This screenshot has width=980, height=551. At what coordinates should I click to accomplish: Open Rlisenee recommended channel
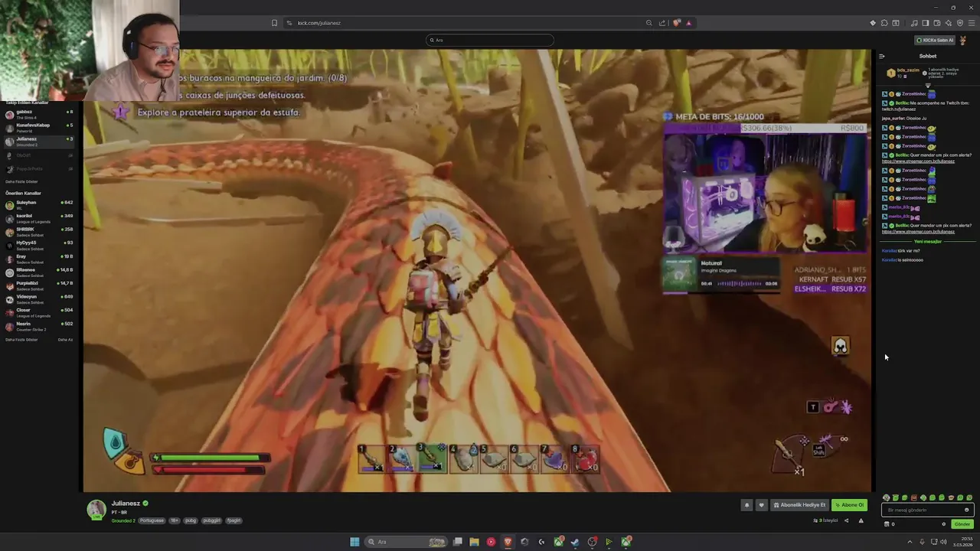[38, 272]
